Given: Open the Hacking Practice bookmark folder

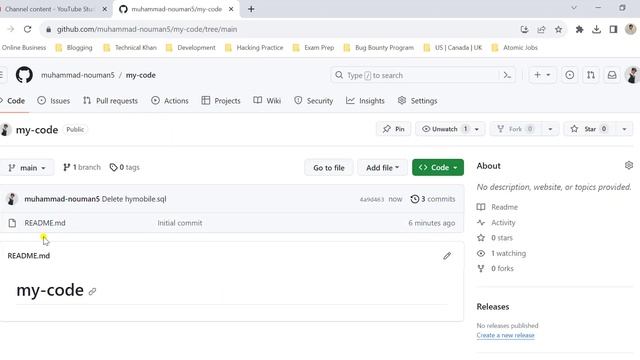Looking at the screenshot, I should pos(254,48).
